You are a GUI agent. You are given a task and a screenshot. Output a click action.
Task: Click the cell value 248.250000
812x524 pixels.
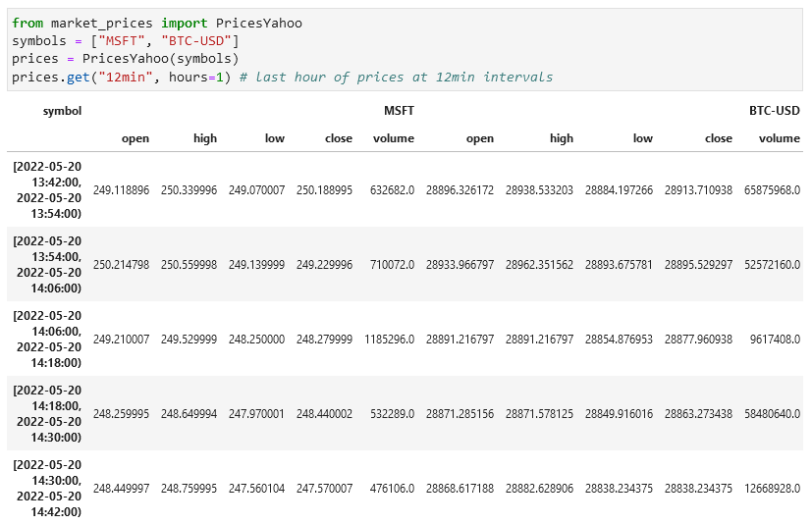pyautogui.click(x=257, y=340)
